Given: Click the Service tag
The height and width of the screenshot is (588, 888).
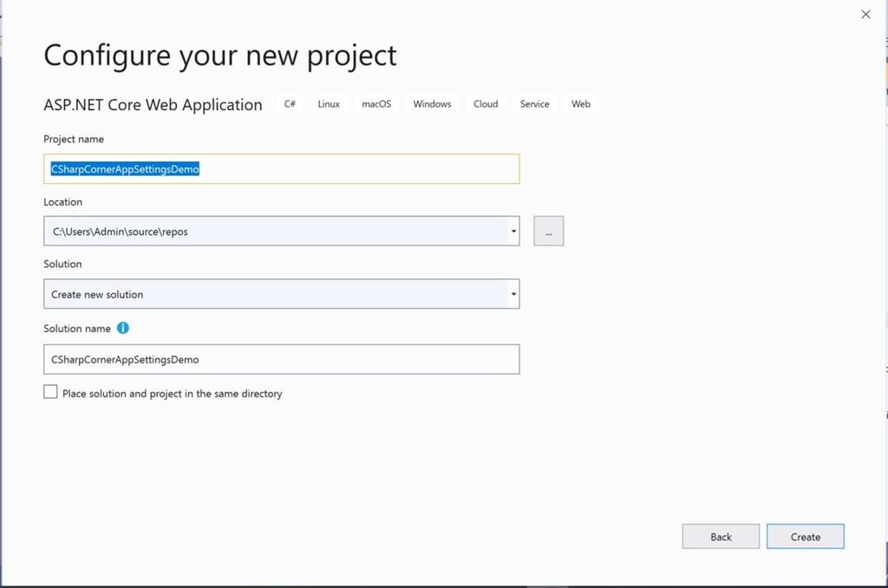Looking at the screenshot, I should (534, 104).
